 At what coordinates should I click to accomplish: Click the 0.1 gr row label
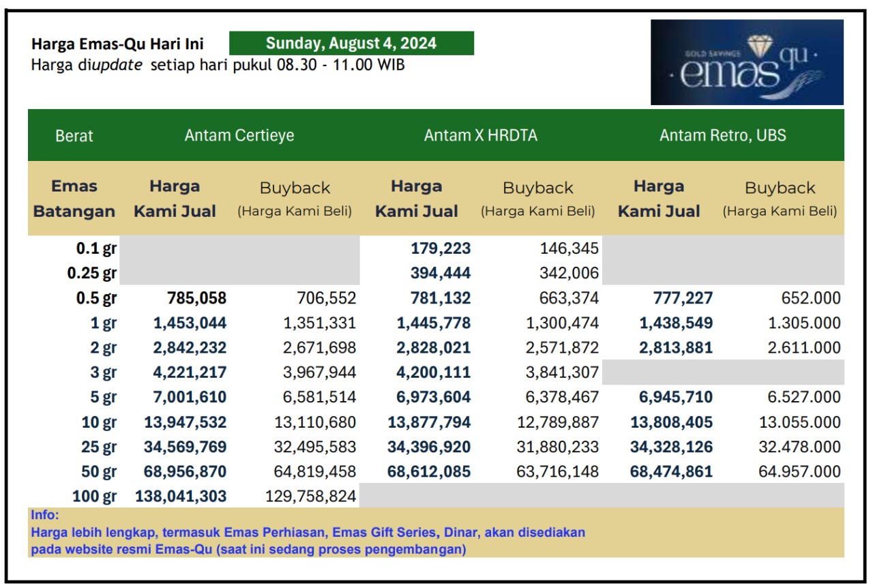click(96, 249)
